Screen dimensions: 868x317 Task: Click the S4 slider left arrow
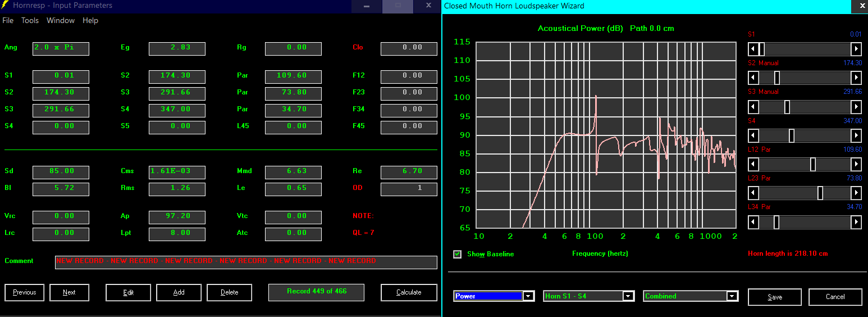pos(753,135)
